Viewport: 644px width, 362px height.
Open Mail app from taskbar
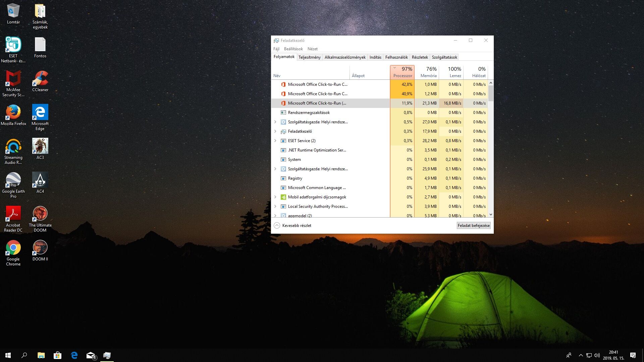tap(91, 355)
